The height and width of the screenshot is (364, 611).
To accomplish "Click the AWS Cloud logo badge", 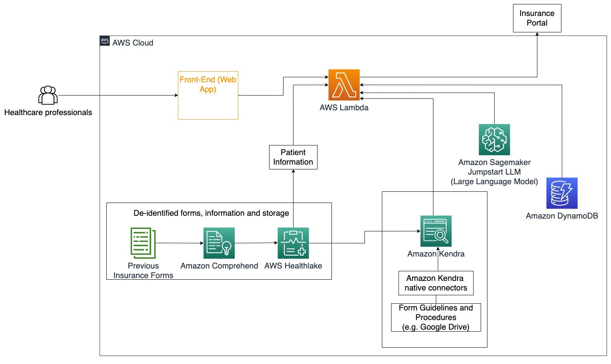I will [105, 41].
